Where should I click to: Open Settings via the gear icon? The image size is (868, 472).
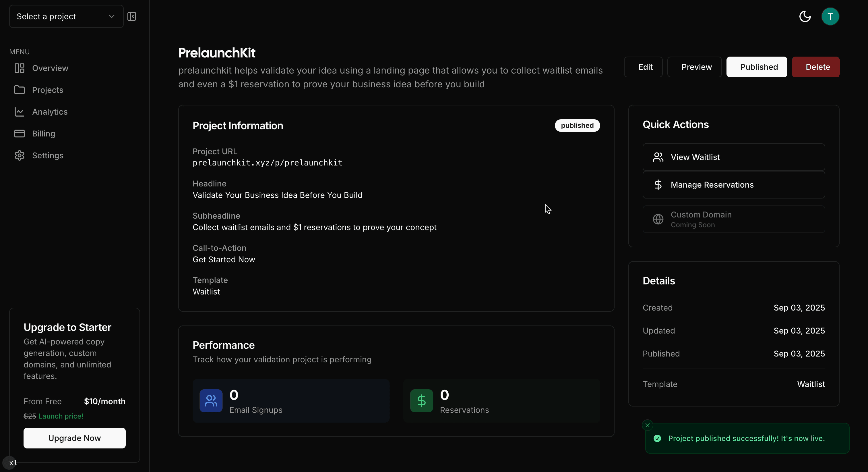[19, 155]
